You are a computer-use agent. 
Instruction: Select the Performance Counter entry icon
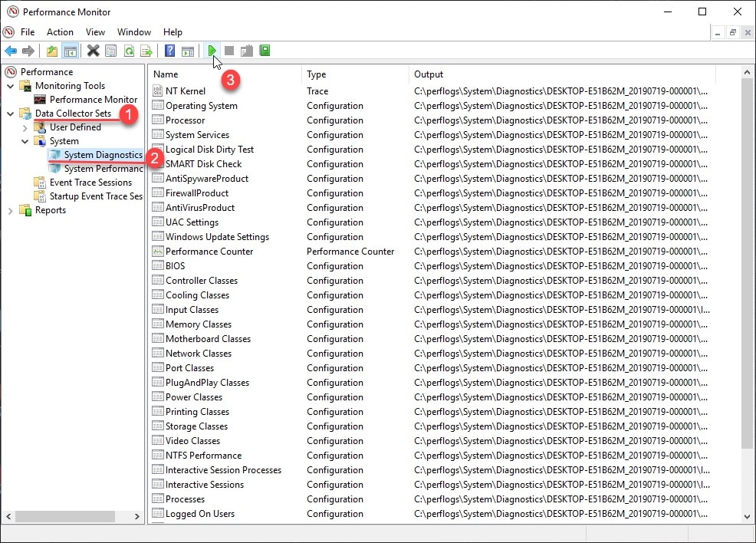pyautogui.click(x=158, y=251)
